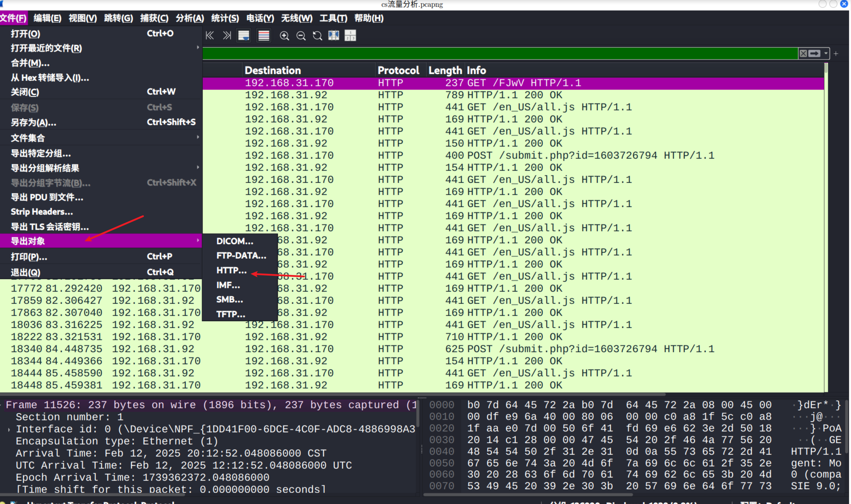Click the zoom in magnifier icon
Image resolution: width=851 pixels, height=504 pixels.
coord(284,36)
